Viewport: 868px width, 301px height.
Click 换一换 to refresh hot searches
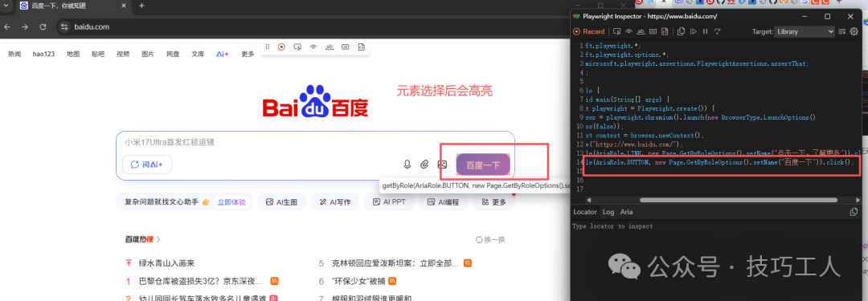click(x=490, y=239)
